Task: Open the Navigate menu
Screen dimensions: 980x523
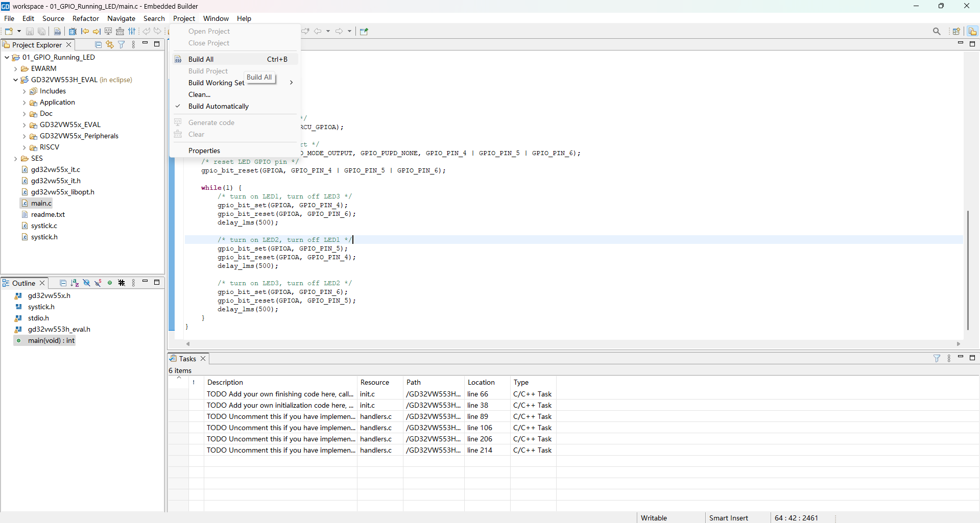Action: [x=121, y=18]
